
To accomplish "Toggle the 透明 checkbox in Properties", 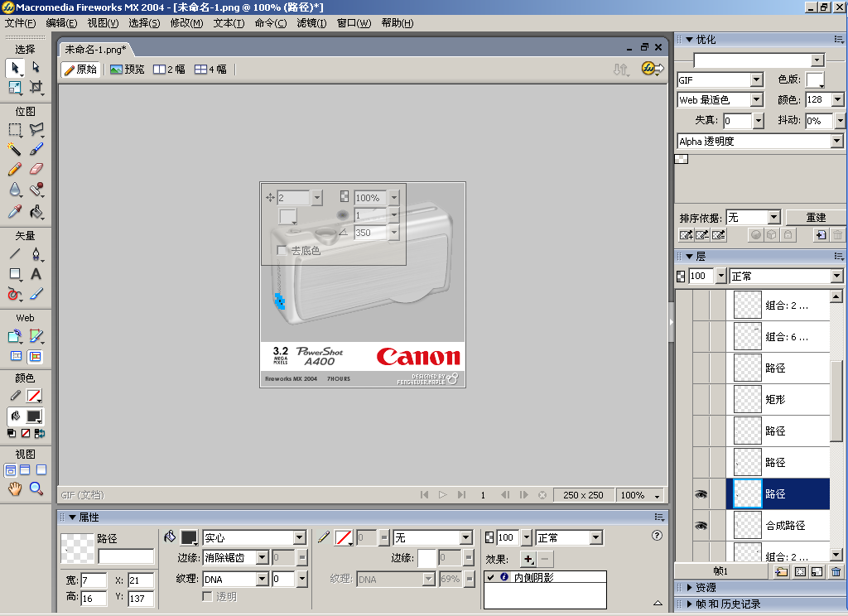I will tap(207, 596).
